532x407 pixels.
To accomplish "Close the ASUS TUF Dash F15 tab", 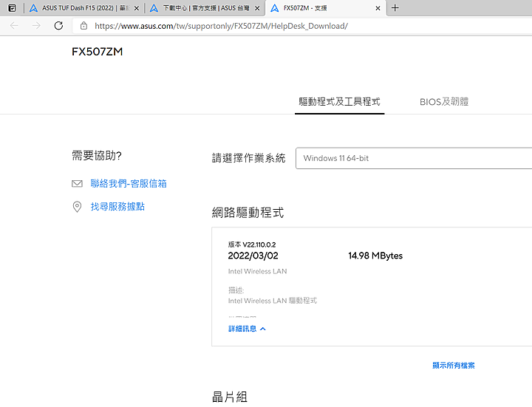I will point(137,8).
